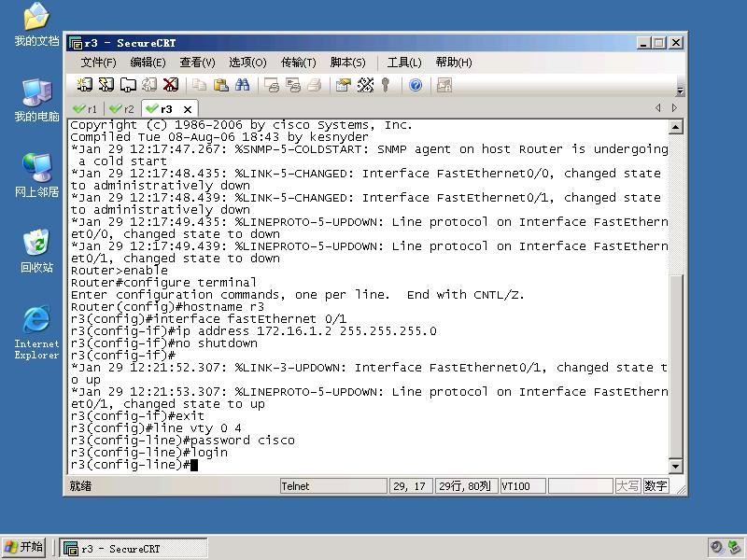Click the Paste clipboard icon
This screenshot has height=560, width=747.
pos(220,85)
